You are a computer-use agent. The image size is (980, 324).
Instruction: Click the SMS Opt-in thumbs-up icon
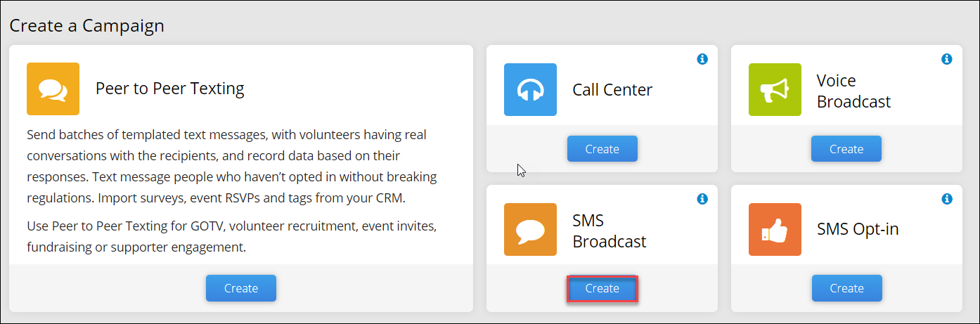tap(775, 229)
